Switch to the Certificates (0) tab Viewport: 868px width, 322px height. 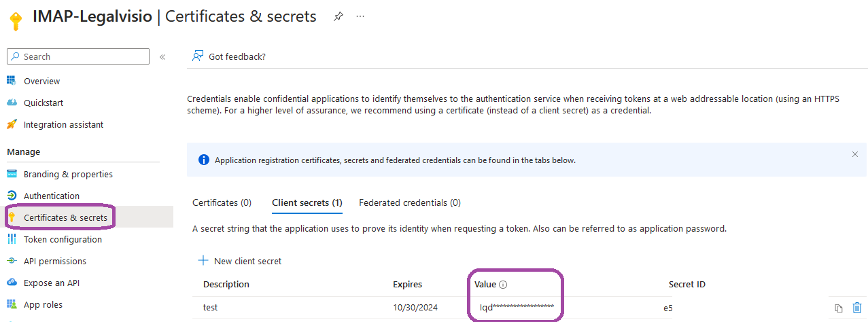[222, 202]
